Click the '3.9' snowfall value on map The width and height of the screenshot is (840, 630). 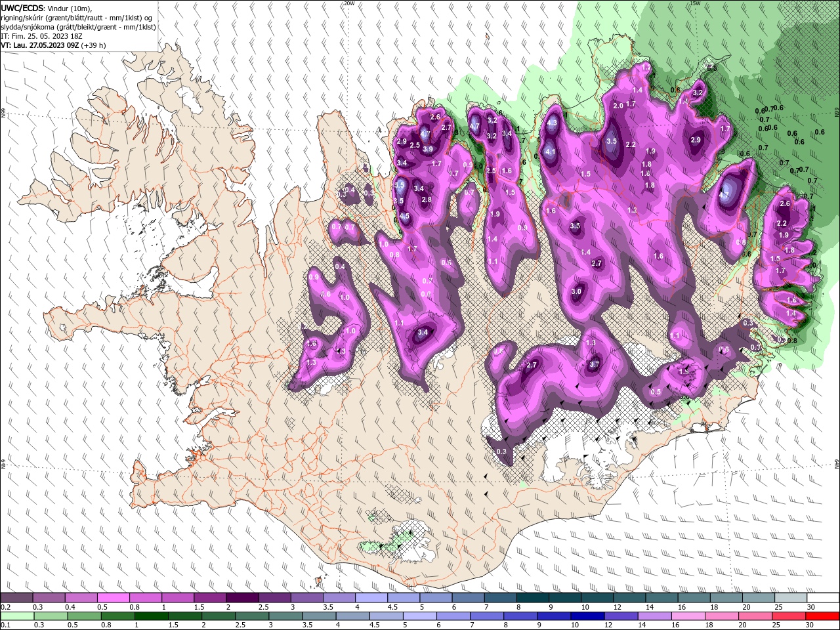click(428, 149)
